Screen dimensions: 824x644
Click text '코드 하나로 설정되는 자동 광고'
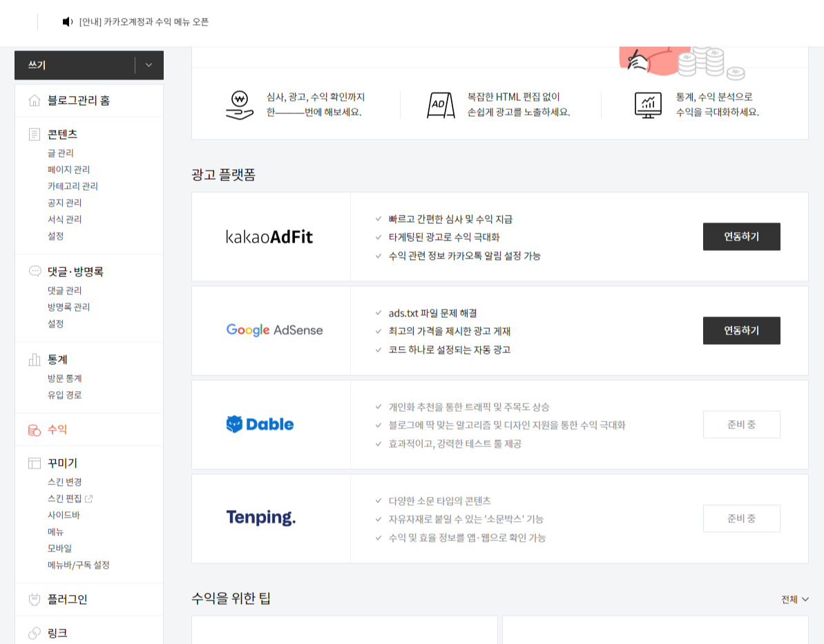(450, 350)
